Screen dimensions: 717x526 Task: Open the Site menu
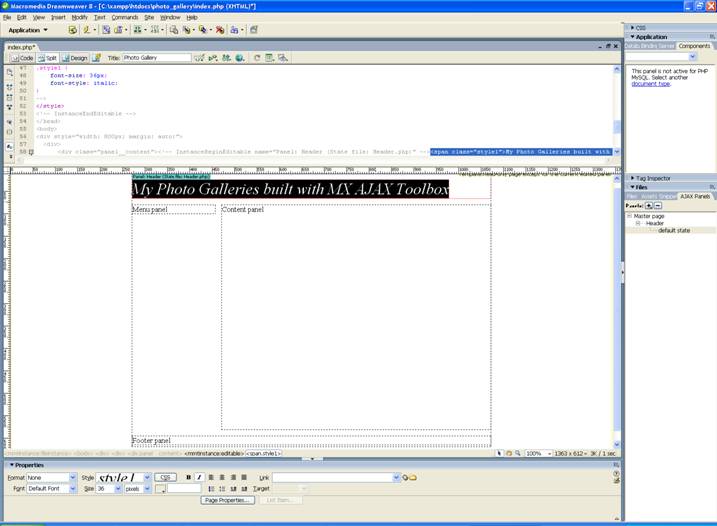click(149, 17)
